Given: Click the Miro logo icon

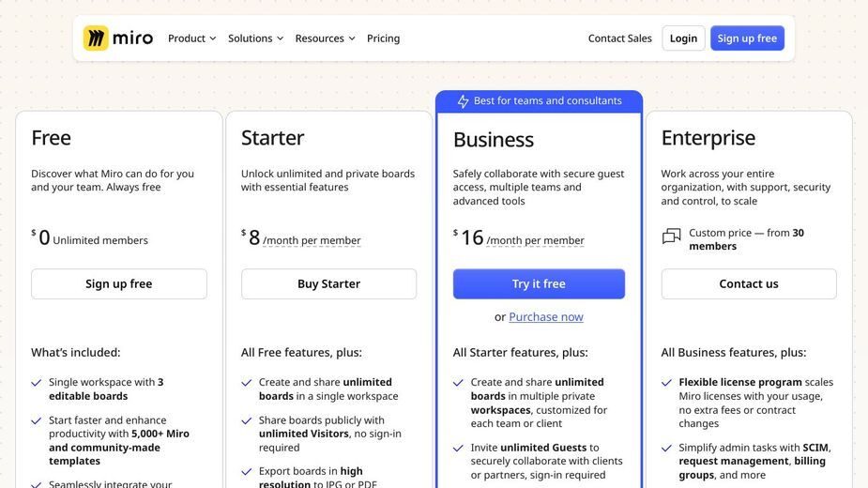Looking at the screenshot, I should [x=96, y=38].
